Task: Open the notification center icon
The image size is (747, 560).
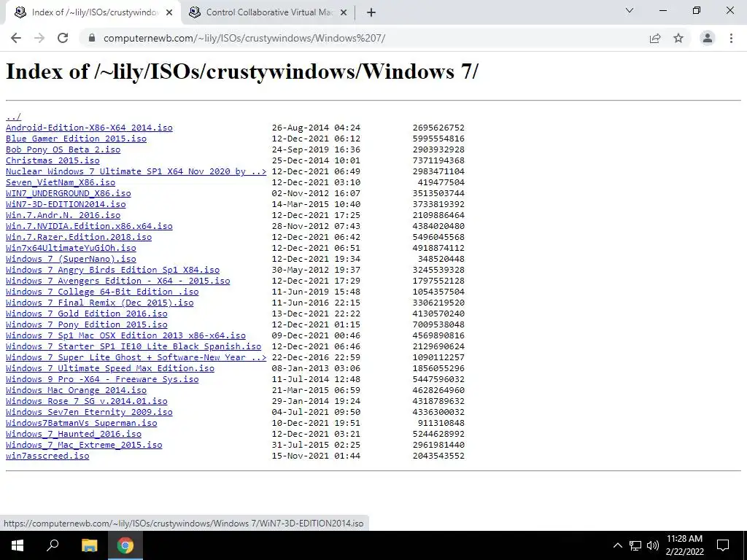Action: coord(723,545)
